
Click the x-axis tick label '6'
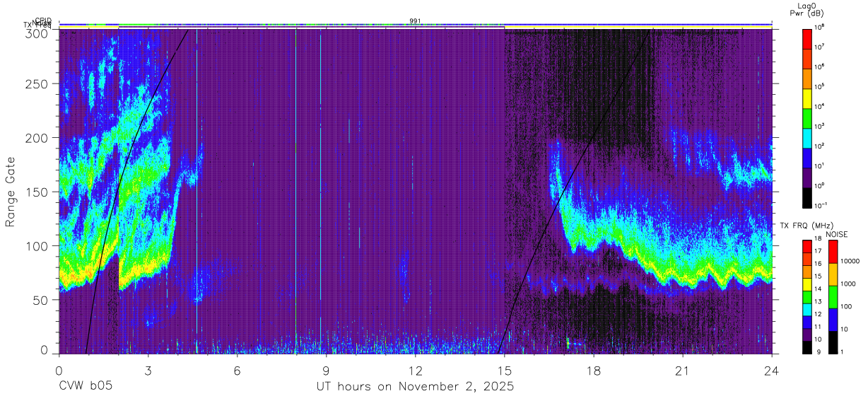(x=237, y=370)
